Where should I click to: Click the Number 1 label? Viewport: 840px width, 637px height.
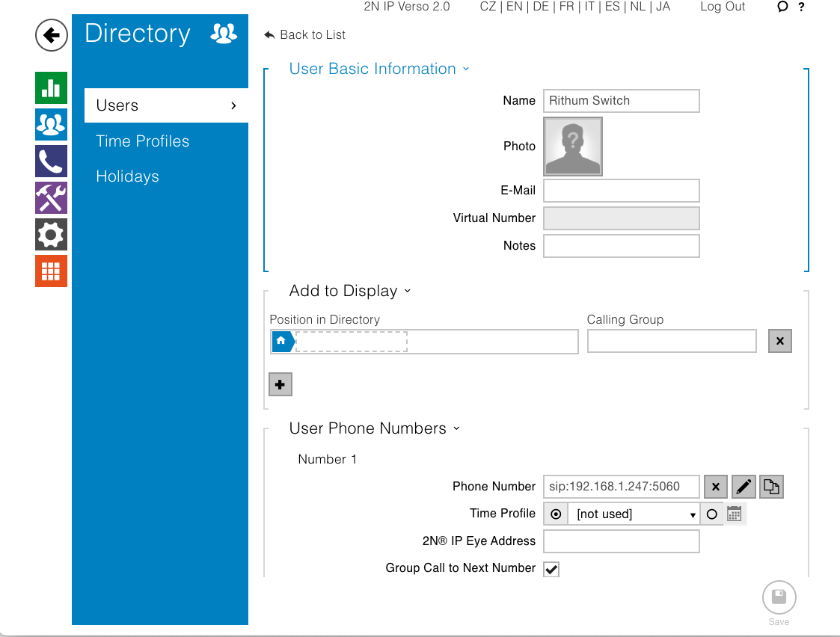[x=328, y=459]
